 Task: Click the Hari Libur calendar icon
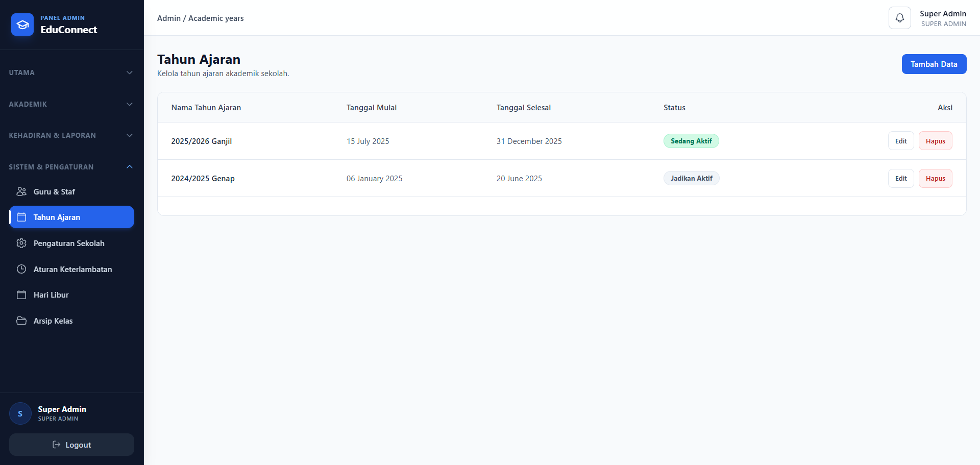coord(21,295)
